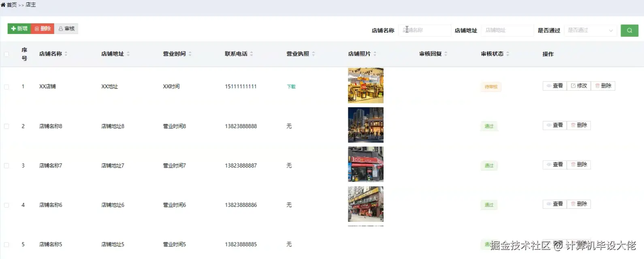Click the phone number 13823888887
Image resolution: width=644 pixels, height=259 pixels.
[x=241, y=166]
